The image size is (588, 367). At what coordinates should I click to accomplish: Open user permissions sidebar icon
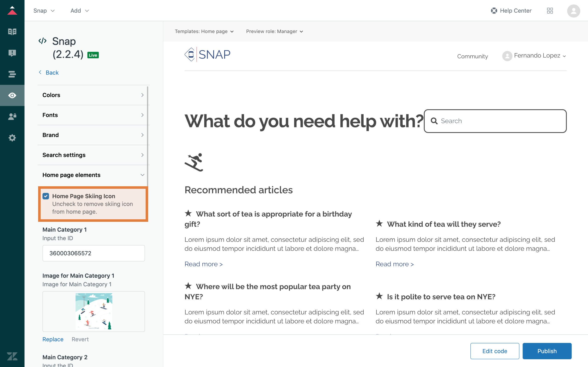(x=12, y=117)
